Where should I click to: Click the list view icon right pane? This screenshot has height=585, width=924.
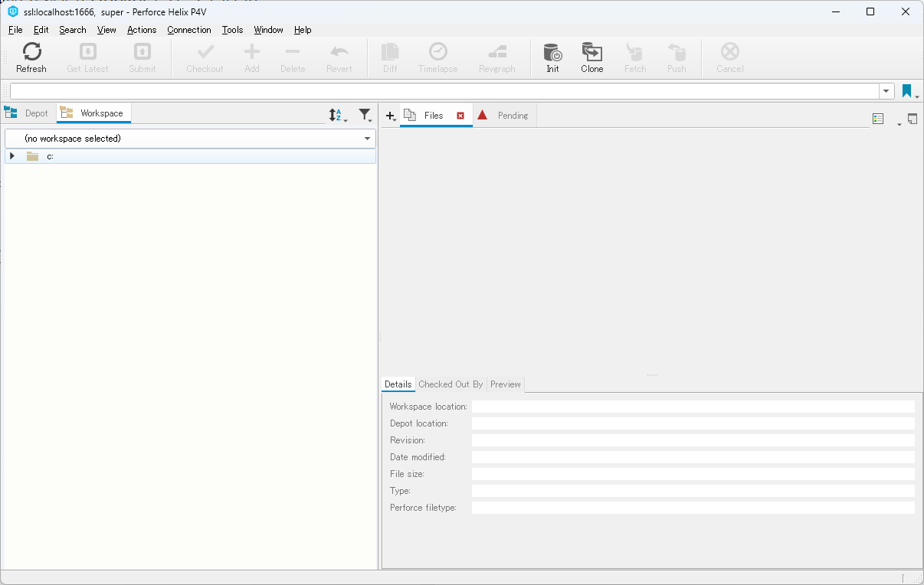point(878,119)
